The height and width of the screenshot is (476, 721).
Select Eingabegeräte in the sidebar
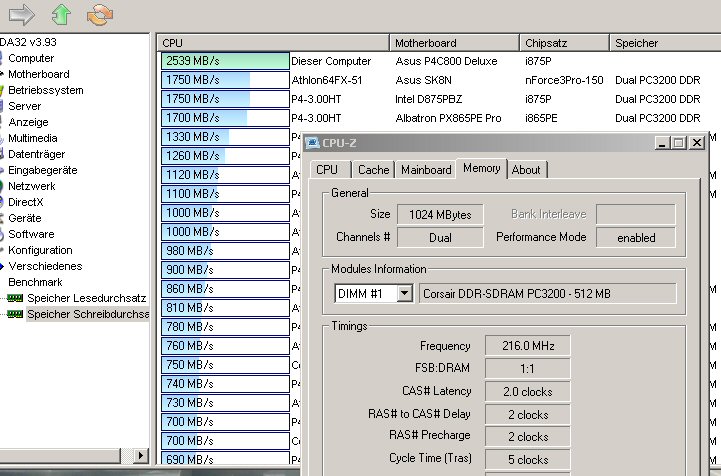(x=42, y=170)
